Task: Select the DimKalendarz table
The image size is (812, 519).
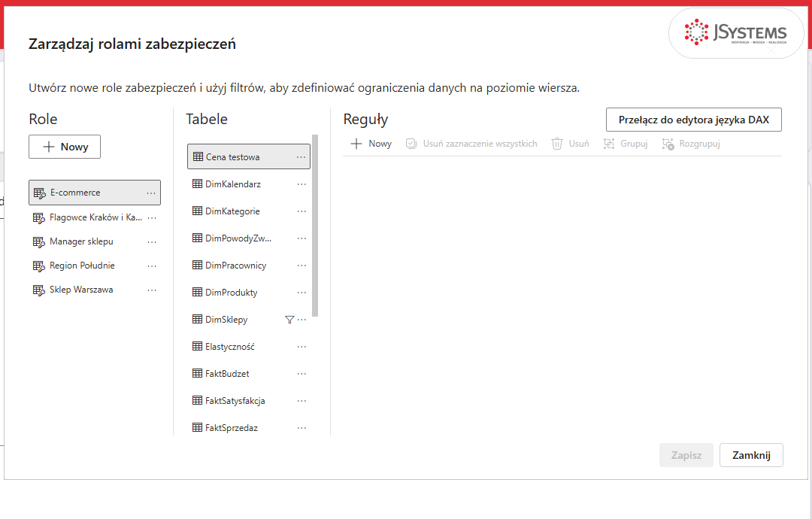Action: tap(249, 184)
